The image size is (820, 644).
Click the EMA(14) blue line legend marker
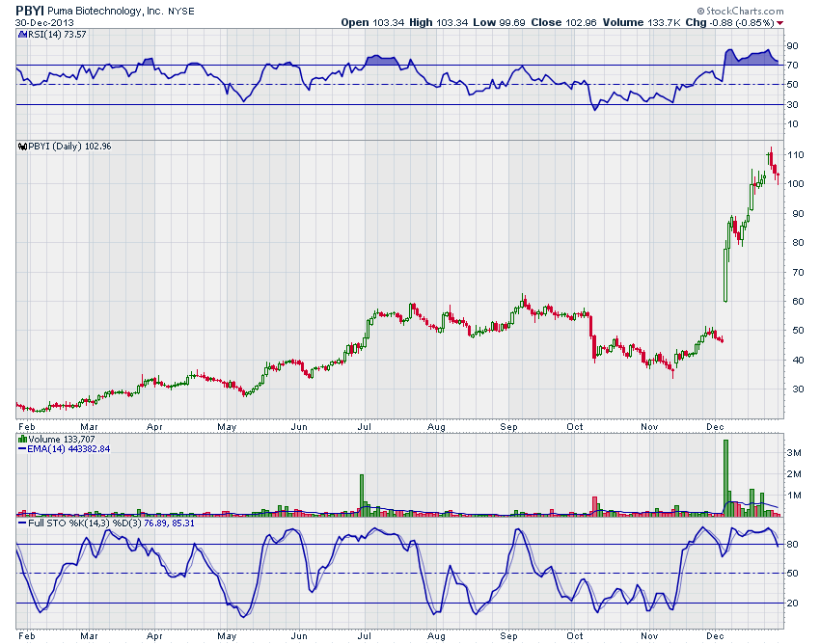click(20, 448)
